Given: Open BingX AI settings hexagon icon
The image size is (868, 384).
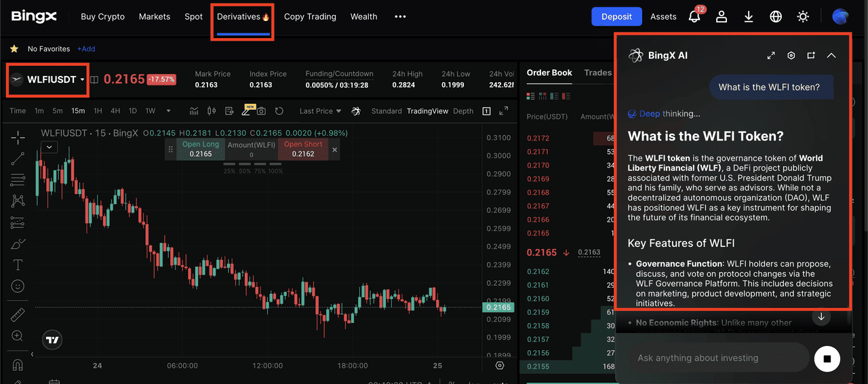Looking at the screenshot, I should (x=791, y=56).
